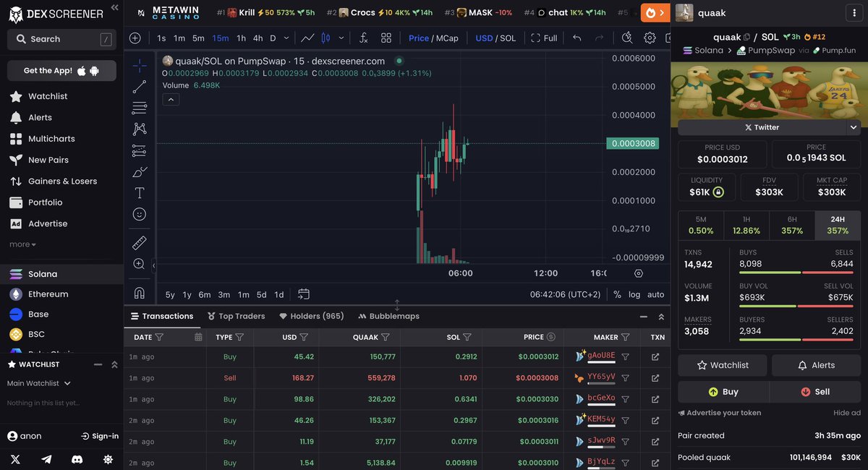Viewport: 868px width, 470px height.
Task: Enable log scale on the chart
Action: [x=634, y=294]
